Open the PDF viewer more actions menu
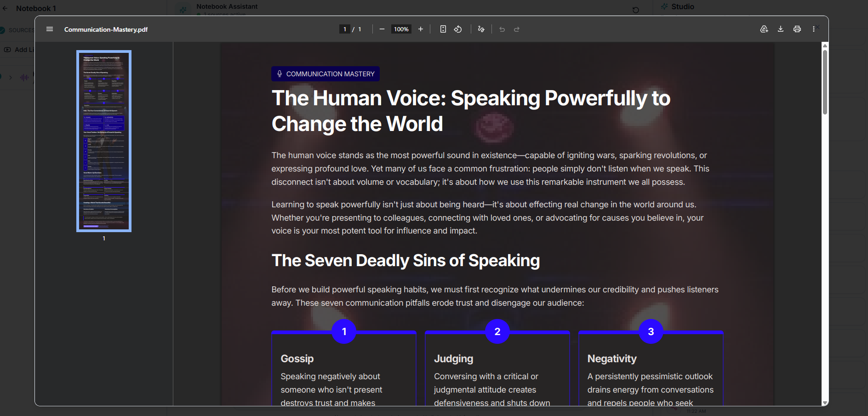Viewport: 868px width, 416px height. 814,29
